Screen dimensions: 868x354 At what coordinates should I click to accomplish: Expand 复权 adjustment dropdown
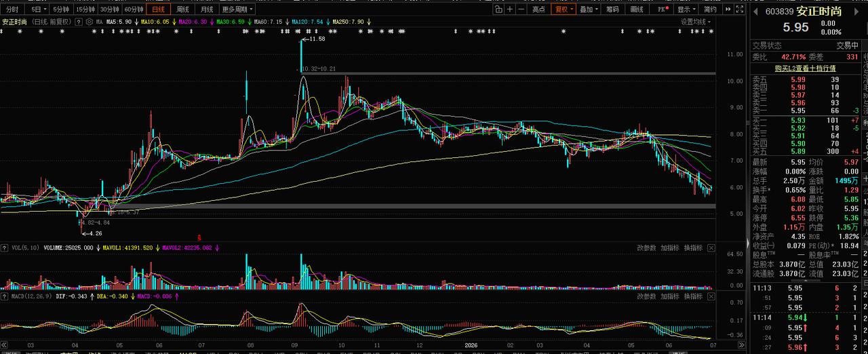564,9
